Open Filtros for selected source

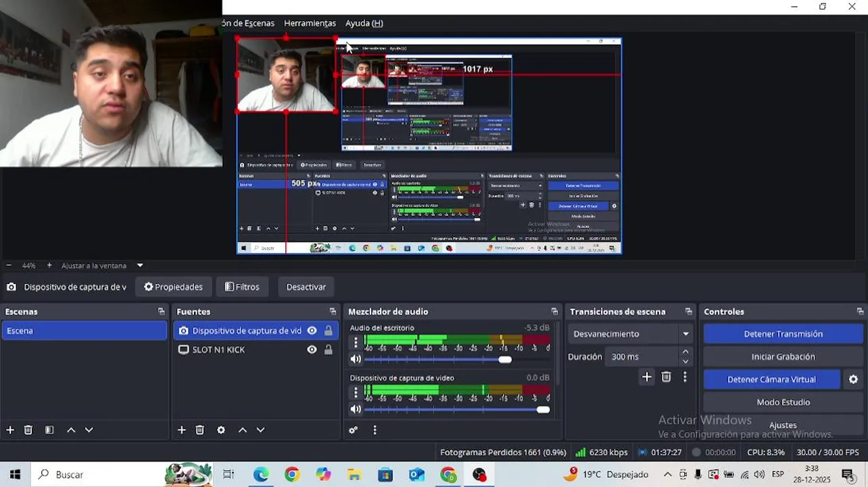242,287
